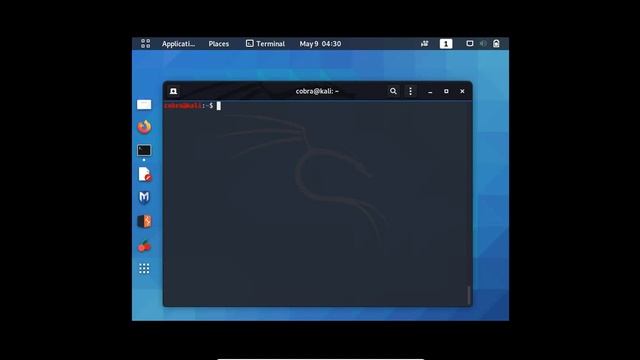
Task: Click the terminal prompt line
Action: pyautogui.click(x=192, y=106)
